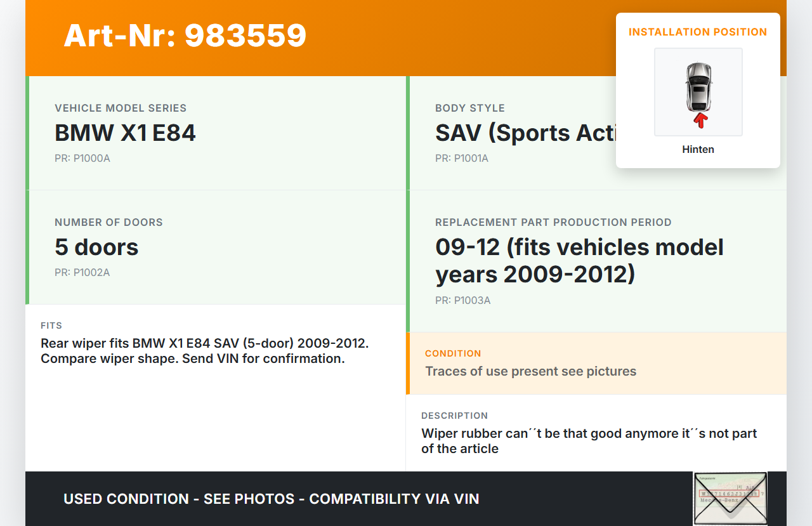Screen dimensions: 812x526
Task: Click the Installation Position title
Action: click(697, 32)
